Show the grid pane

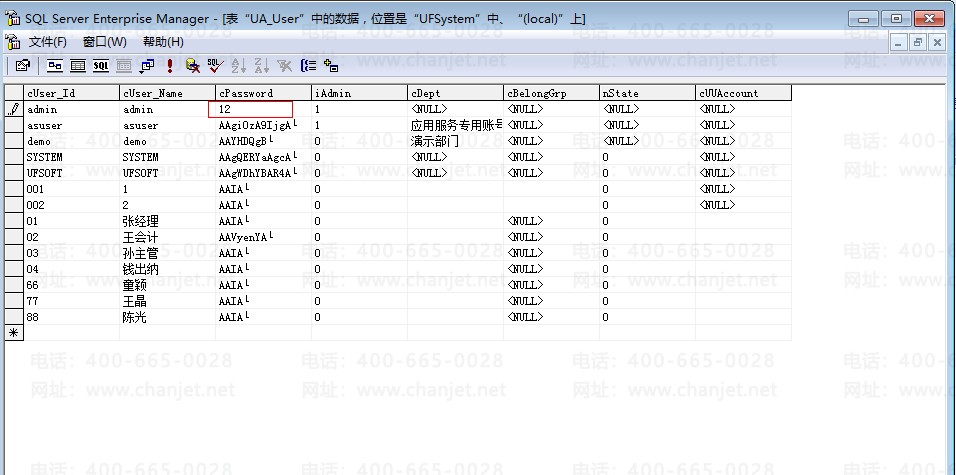point(77,66)
